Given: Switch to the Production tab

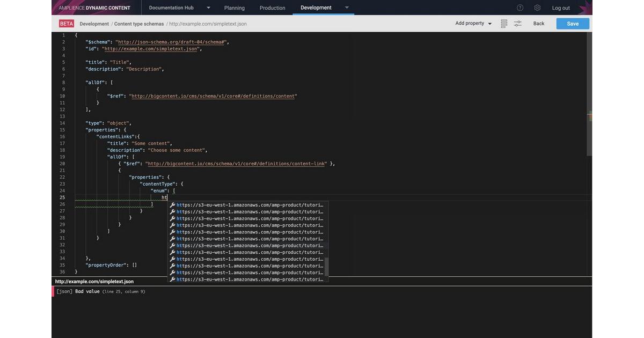Looking at the screenshot, I should point(273,8).
